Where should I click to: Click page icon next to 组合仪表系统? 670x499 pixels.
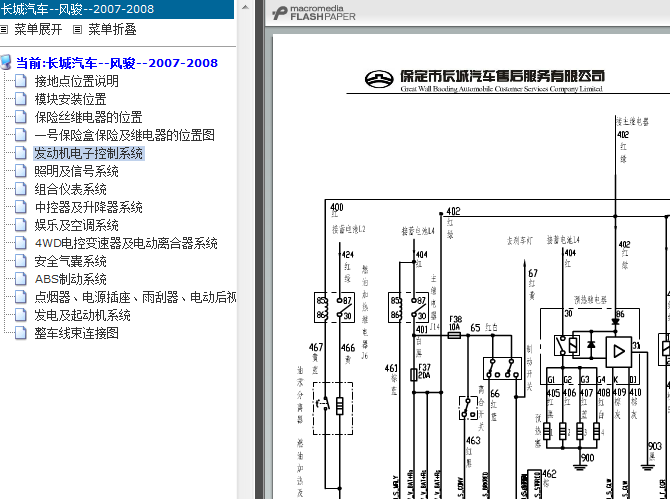click(21, 188)
